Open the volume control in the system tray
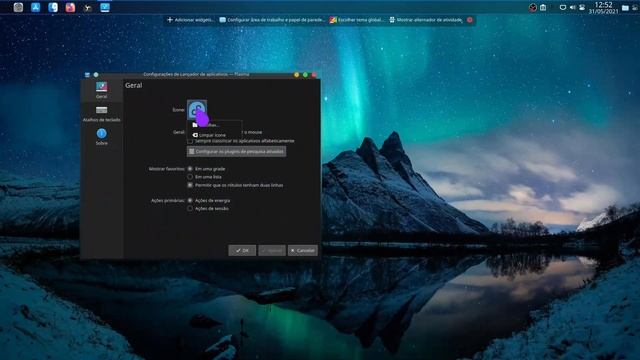640x360 pixels. click(x=572, y=7)
